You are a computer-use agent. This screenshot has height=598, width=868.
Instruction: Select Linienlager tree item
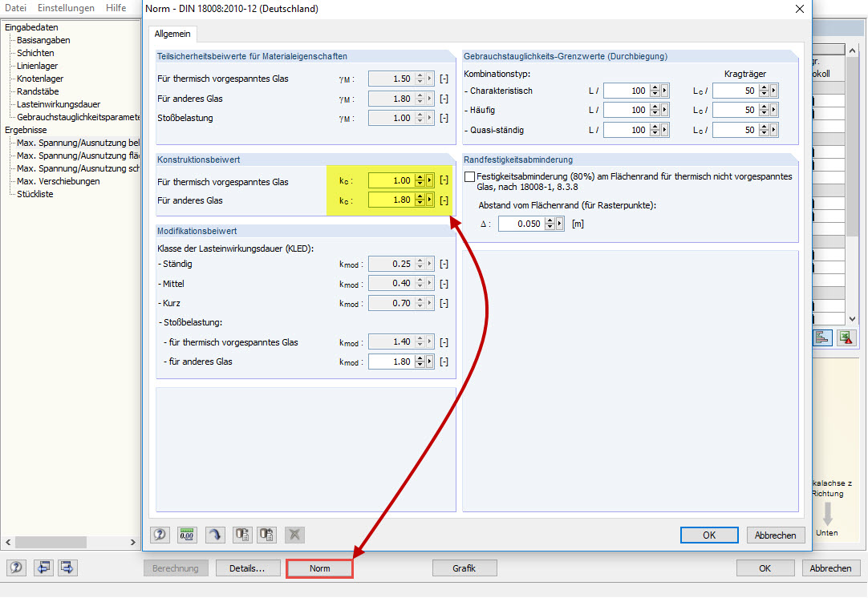pyautogui.click(x=37, y=65)
